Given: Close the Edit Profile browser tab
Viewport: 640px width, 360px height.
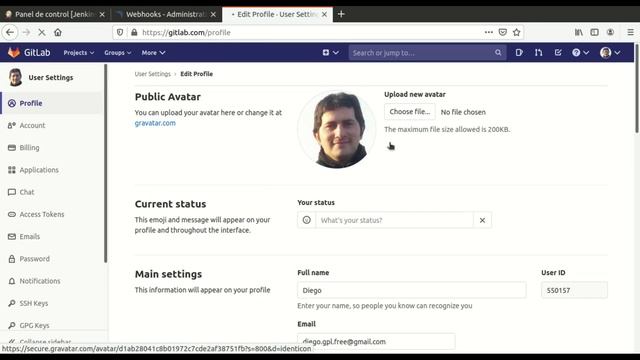Looking at the screenshot, I should [324, 14].
